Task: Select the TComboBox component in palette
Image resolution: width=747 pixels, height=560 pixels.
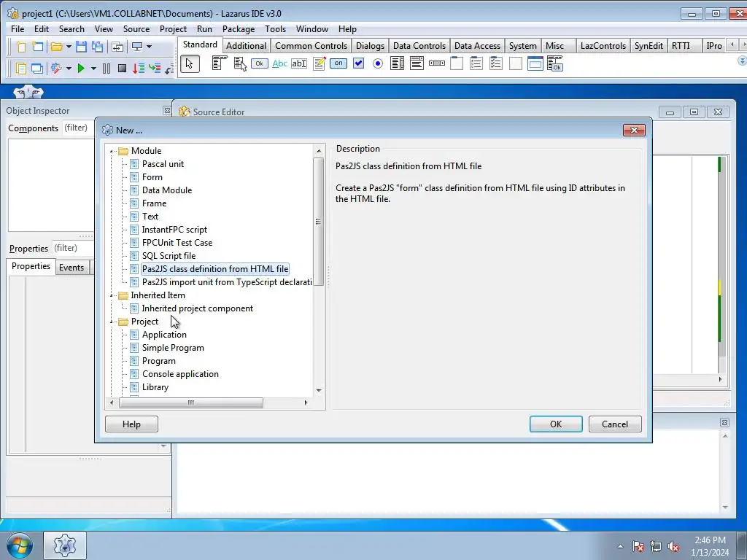Action: point(417,63)
